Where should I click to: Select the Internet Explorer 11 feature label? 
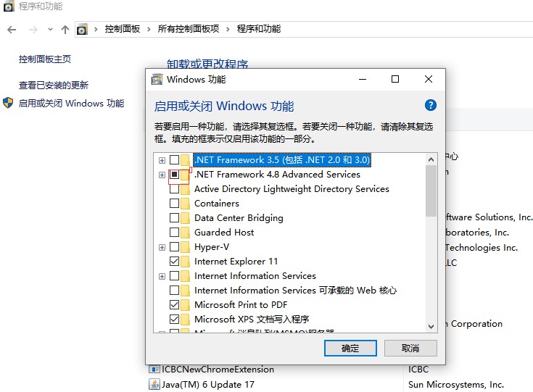[236, 262]
